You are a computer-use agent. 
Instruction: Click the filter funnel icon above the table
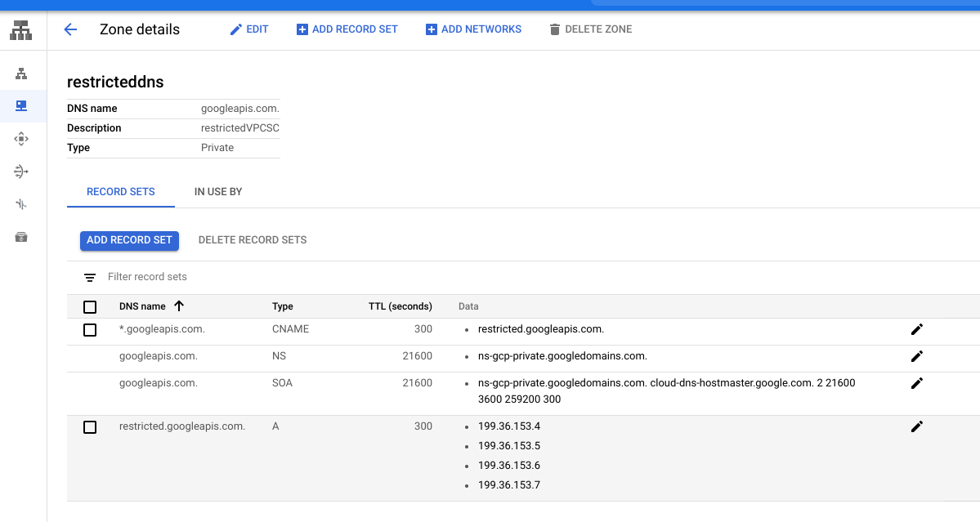pyautogui.click(x=89, y=277)
